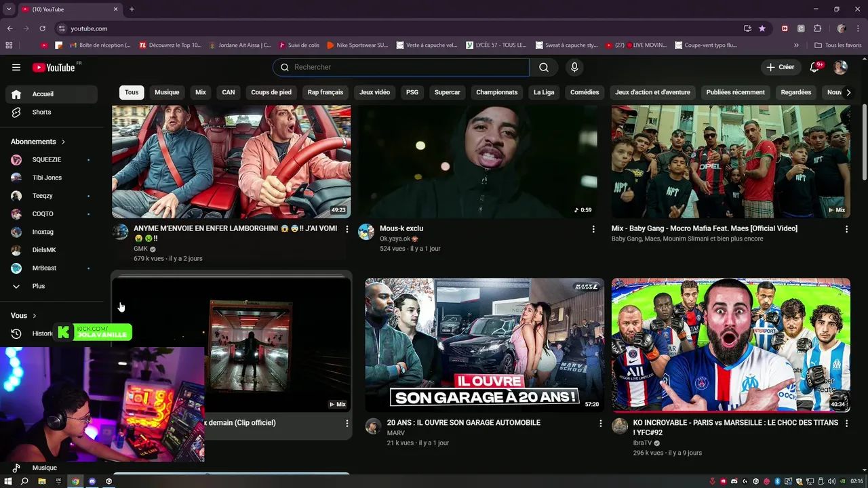Select the Rap français filter chip
The width and height of the screenshot is (868, 488).
(325, 92)
